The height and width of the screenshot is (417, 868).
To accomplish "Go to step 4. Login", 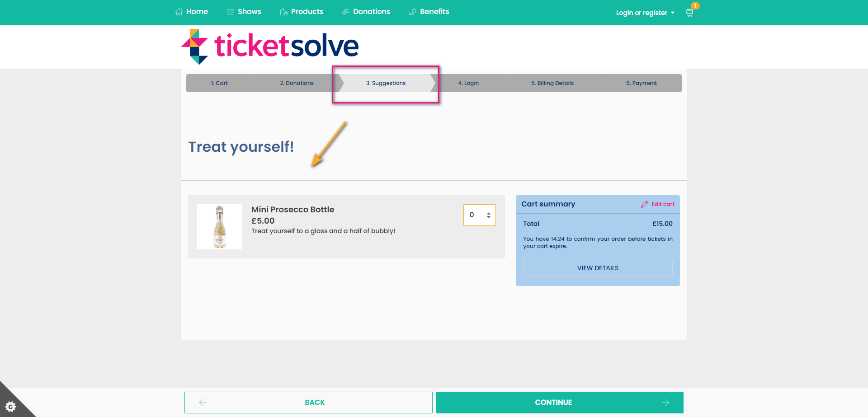I will 468,83.
